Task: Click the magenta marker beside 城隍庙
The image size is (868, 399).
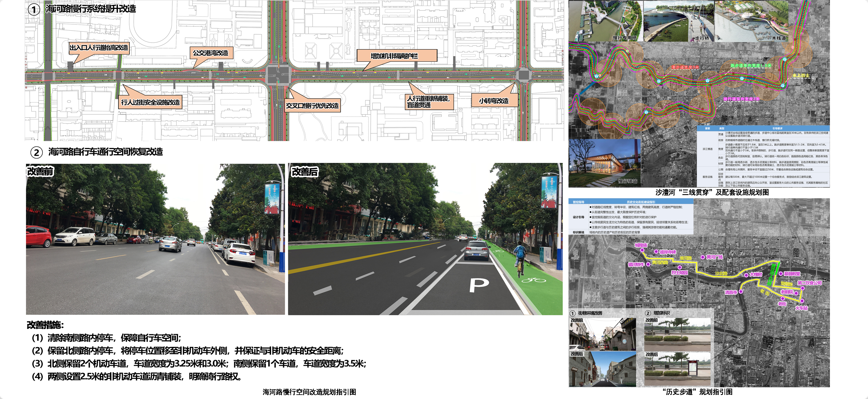Action: 643,250
